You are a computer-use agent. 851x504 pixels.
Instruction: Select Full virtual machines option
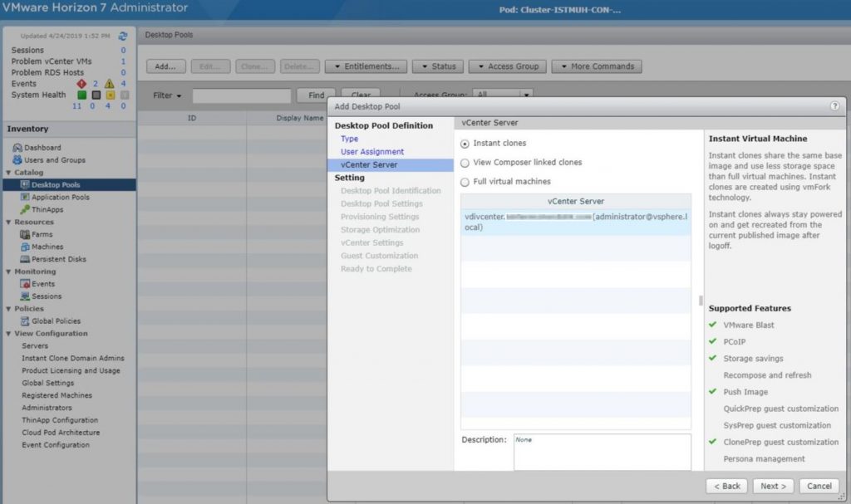[x=465, y=183]
